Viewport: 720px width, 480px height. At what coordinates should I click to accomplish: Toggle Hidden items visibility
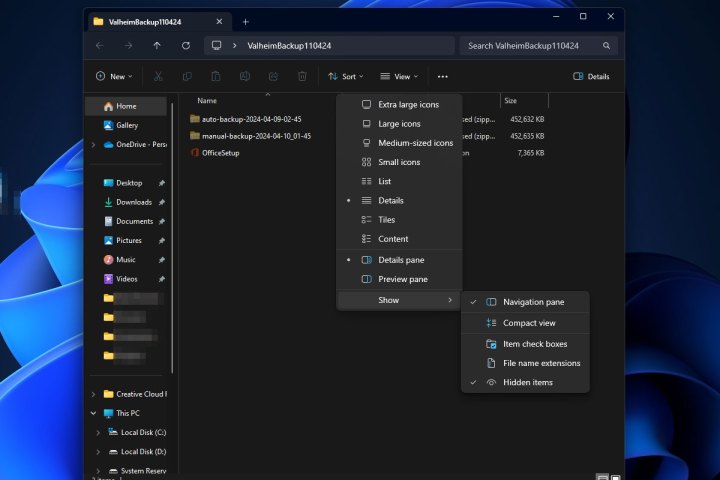[x=527, y=382]
